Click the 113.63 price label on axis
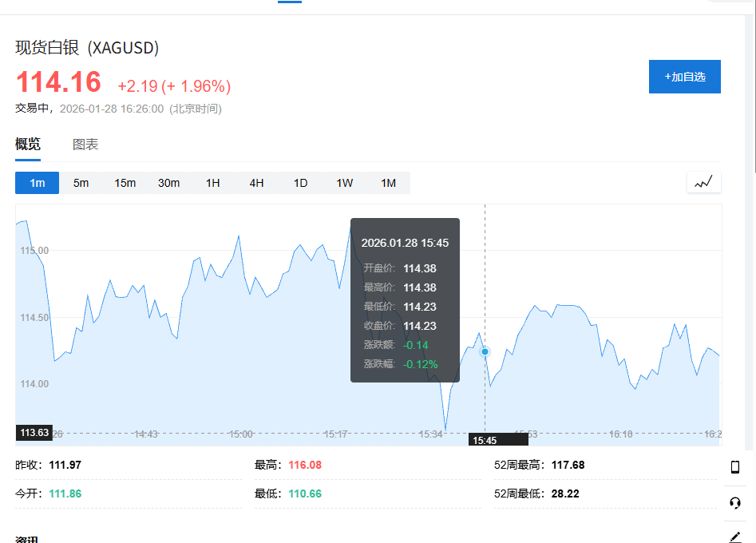 click(34, 433)
